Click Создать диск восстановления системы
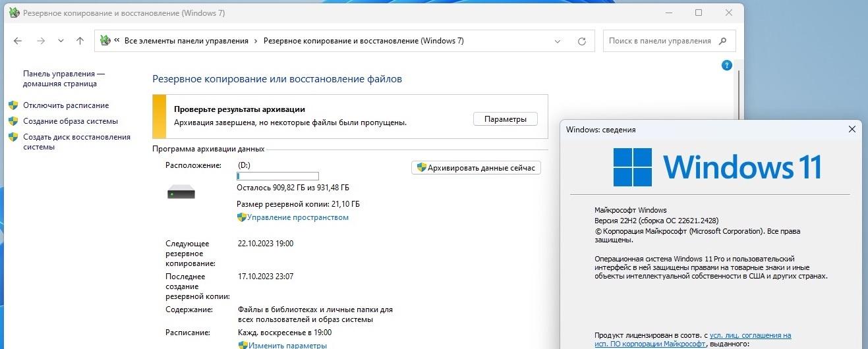This screenshot has width=868, height=349. pos(76,142)
